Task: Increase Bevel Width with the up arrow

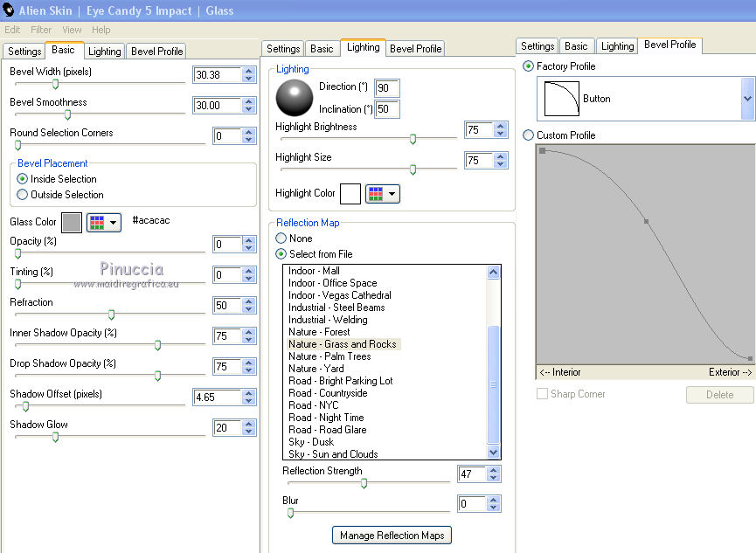Action: [x=249, y=71]
